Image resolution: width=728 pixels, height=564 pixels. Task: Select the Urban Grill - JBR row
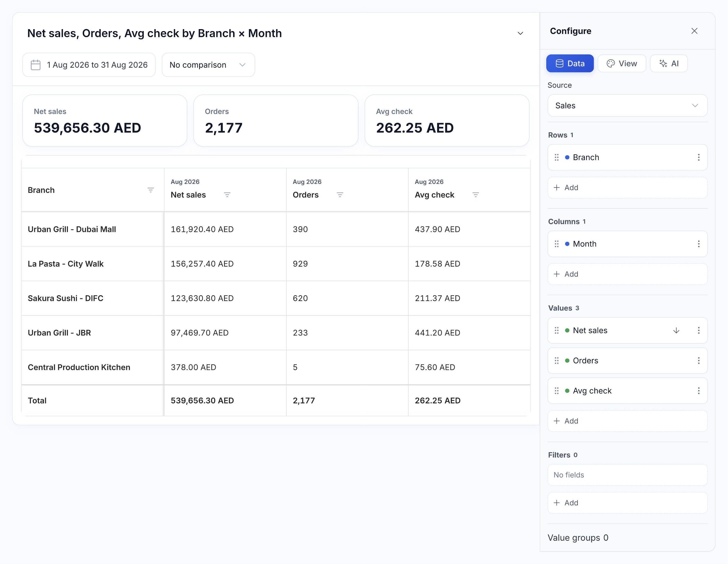(x=276, y=333)
